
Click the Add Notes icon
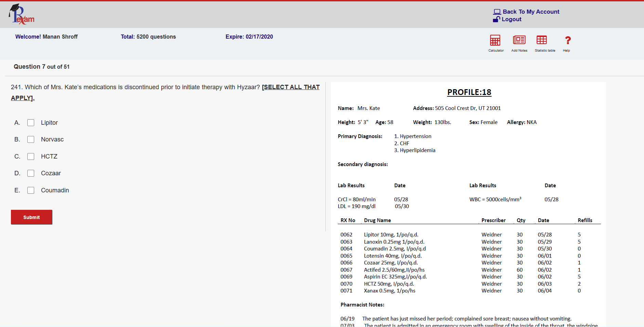519,40
